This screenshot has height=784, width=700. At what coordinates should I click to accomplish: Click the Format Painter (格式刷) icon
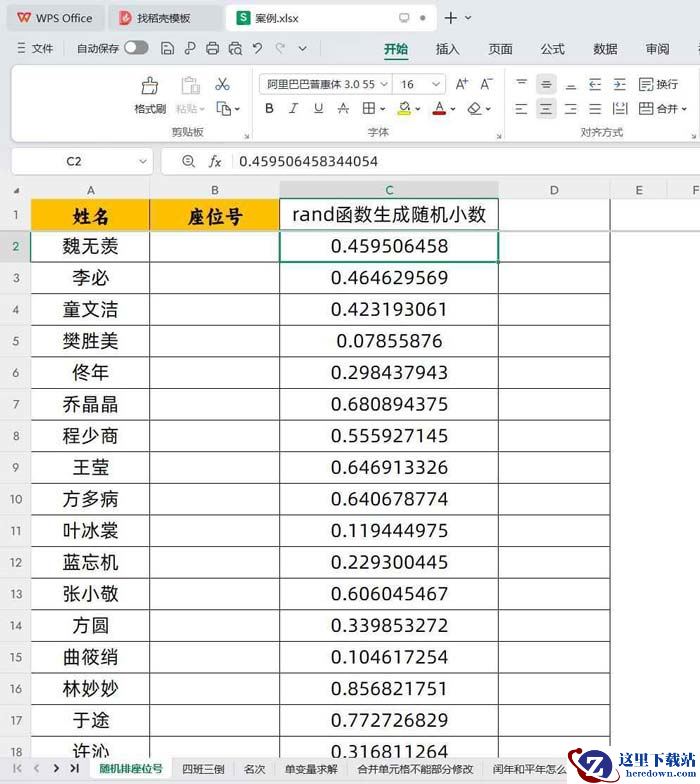pos(150,93)
